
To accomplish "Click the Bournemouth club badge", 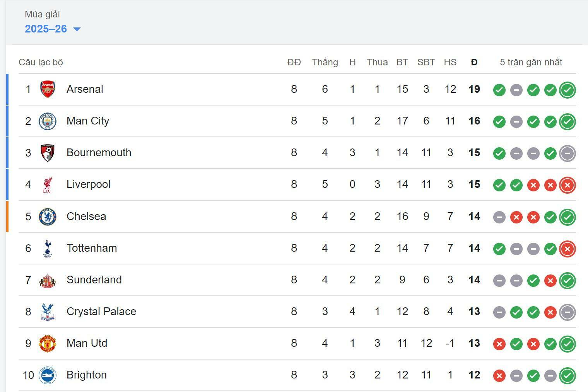I will coord(48,153).
